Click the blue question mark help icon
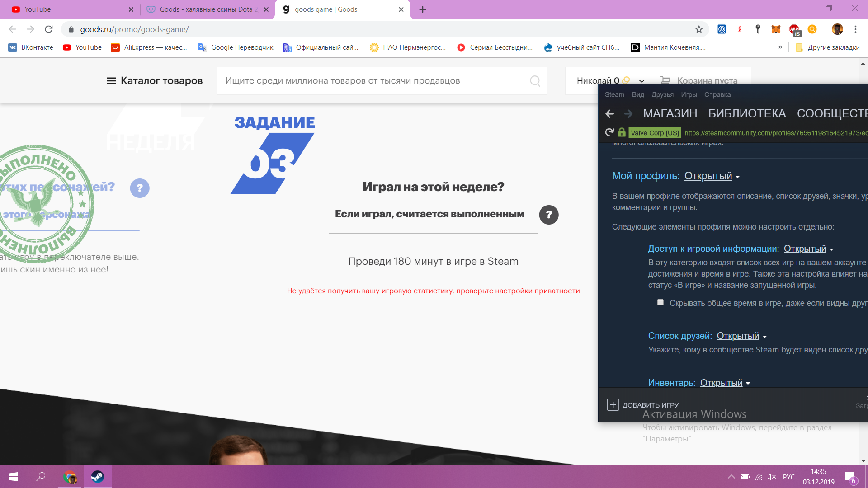 140,188
